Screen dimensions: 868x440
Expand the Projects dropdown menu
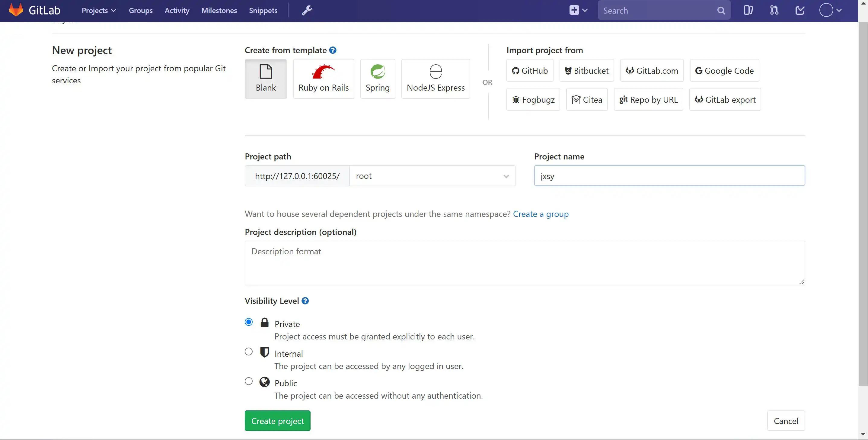tap(99, 11)
